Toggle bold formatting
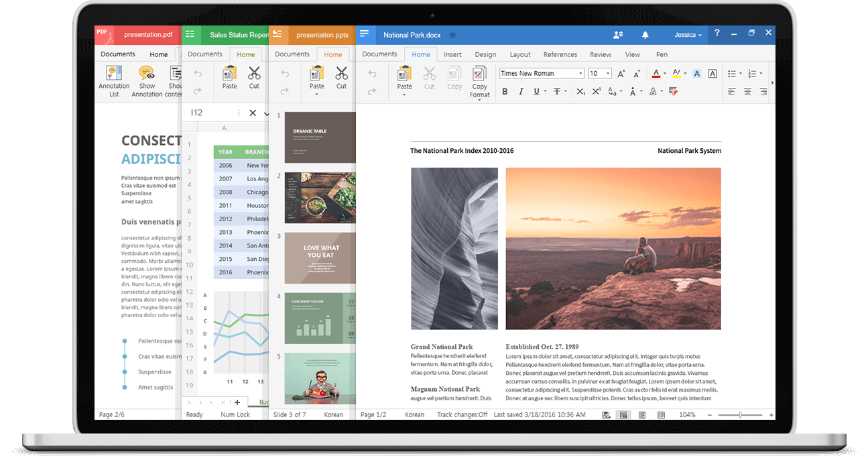Image resolution: width=868 pixels, height=456 pixels. point(505,92)
